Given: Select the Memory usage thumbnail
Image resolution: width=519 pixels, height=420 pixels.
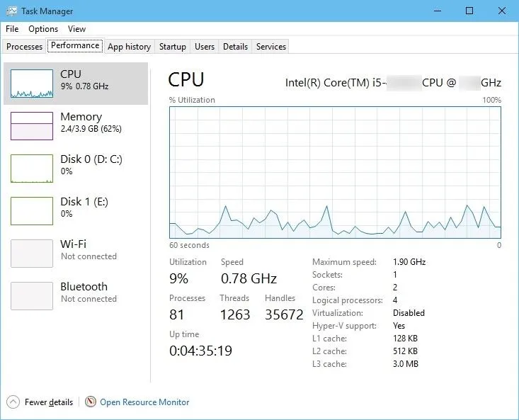Looking at the screenshot, I should pos(32,126).
